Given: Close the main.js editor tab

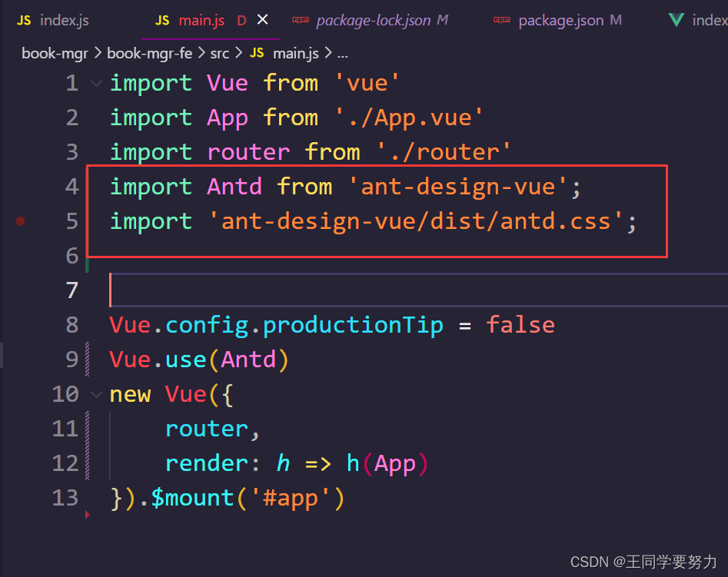Looking at the screenshot, I should 263,20.
